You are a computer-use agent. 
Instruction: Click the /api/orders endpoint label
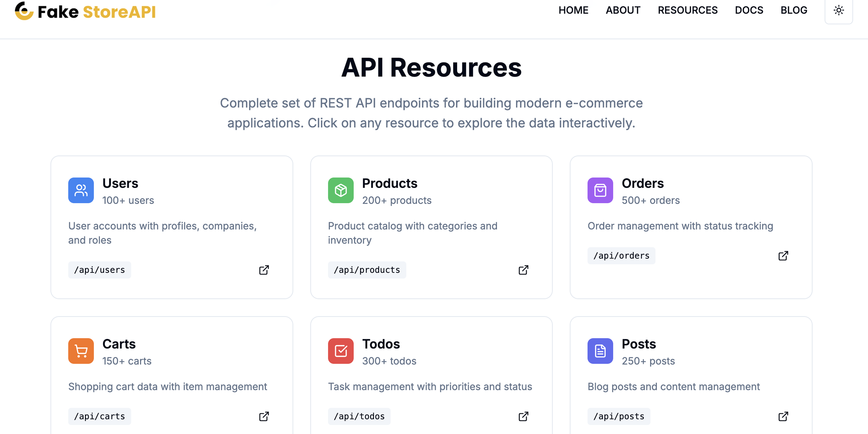tap(621, 256)
